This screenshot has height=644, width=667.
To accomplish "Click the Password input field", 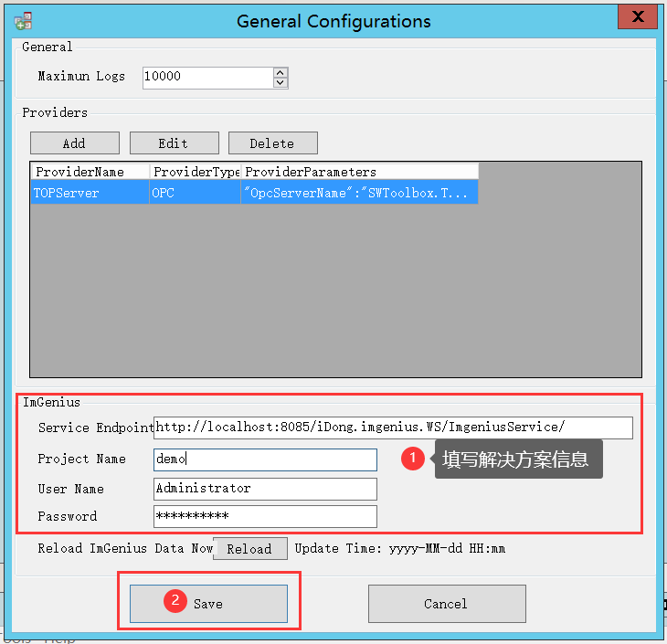I will coord(265,517).
